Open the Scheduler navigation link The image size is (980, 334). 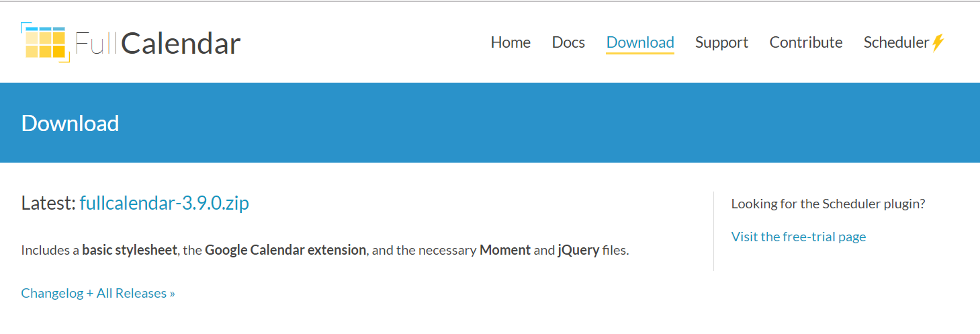896,42
